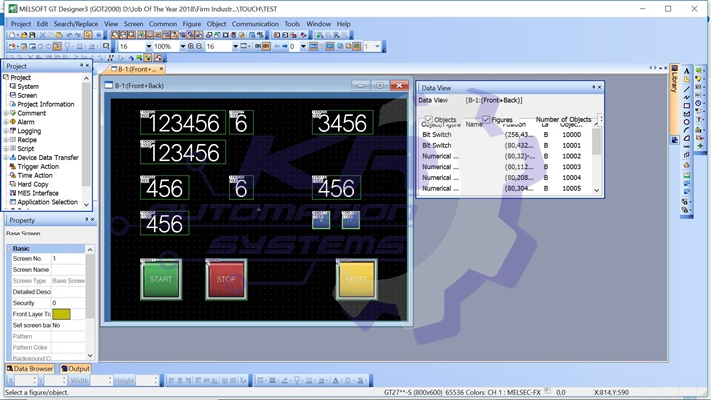The width and height of the screenshot is (711, 400).
Task: Open the Communication menu
Action: point(255,23)
